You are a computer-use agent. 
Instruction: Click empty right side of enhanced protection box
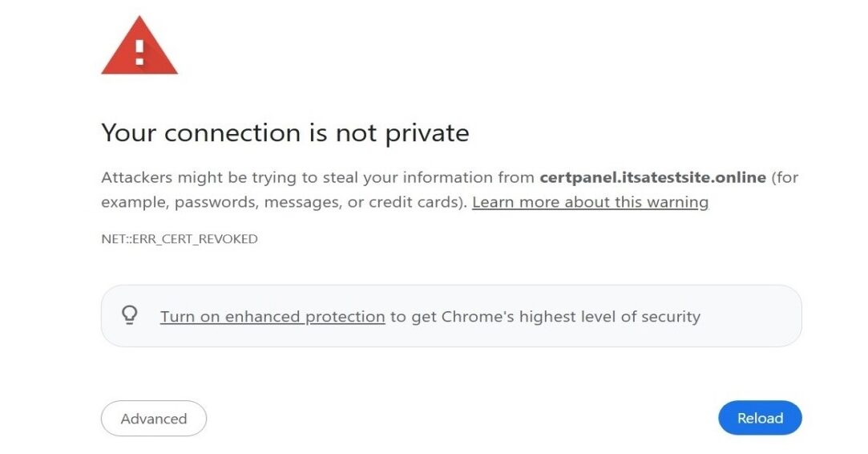click(x=753, y=316)
